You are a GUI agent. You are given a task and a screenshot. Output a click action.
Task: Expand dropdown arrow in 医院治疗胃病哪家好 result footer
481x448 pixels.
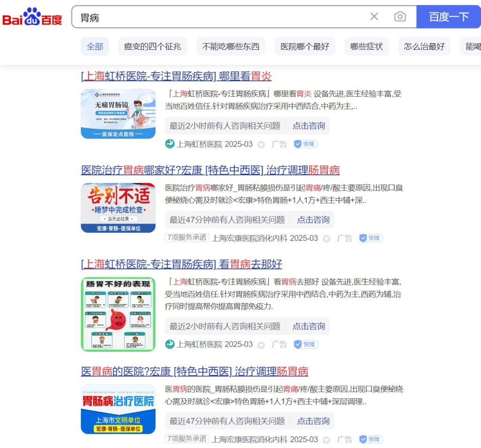point(326,239)
